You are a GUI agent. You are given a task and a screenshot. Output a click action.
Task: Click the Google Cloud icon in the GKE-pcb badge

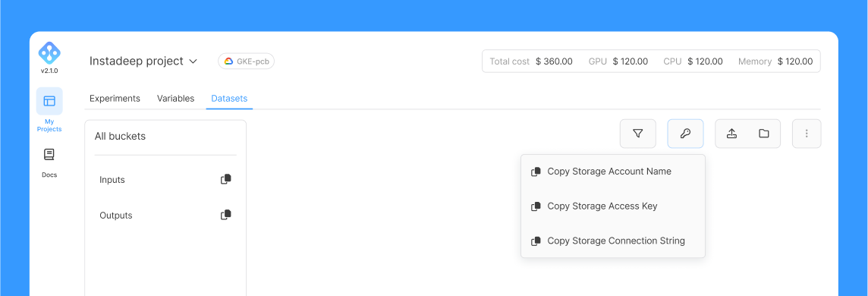coord(228,61)
